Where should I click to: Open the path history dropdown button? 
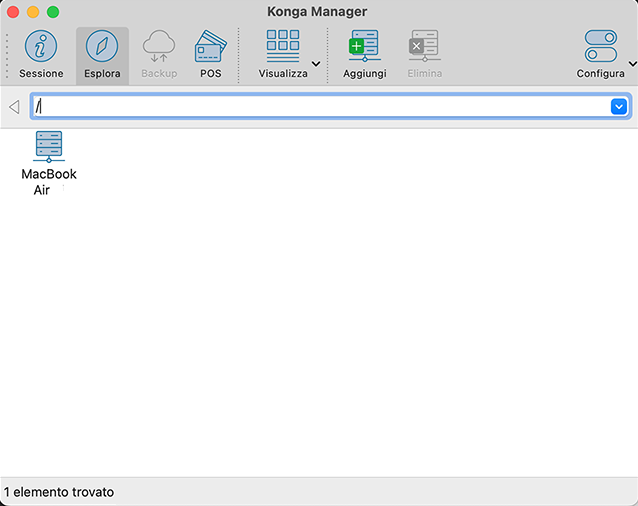coord(618,106)
